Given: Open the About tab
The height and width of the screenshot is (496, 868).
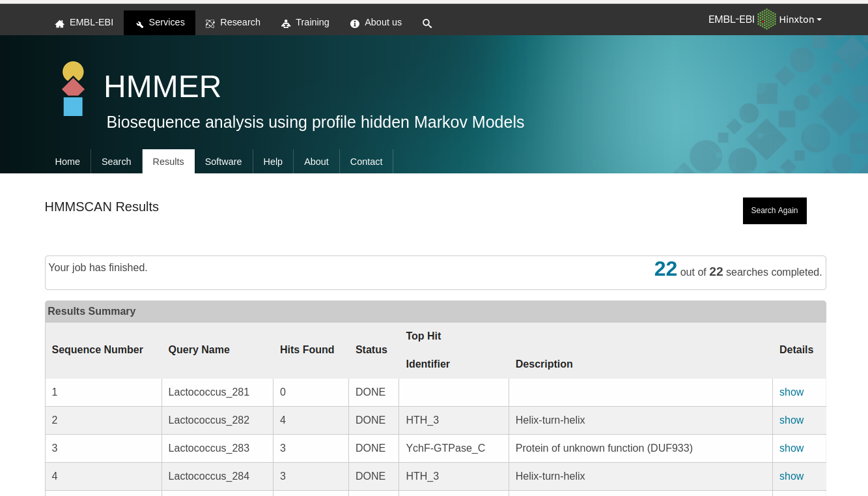Looking at the screenshot, I should (316, 162).
